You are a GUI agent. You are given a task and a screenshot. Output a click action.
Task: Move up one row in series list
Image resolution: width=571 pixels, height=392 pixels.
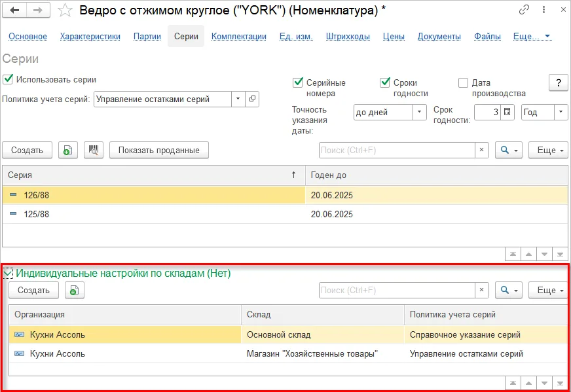[x=528, y=254]
